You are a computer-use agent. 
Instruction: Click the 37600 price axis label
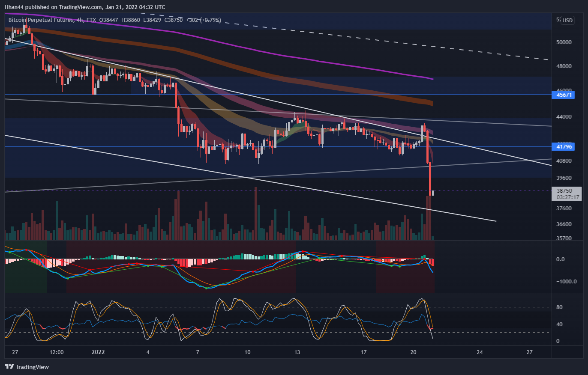click(564, 208)
